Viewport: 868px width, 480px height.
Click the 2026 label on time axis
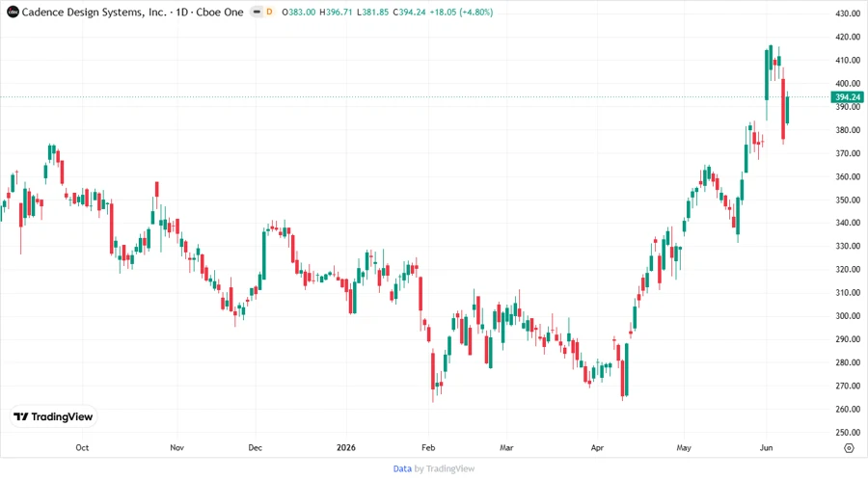(x=346, y=447)
